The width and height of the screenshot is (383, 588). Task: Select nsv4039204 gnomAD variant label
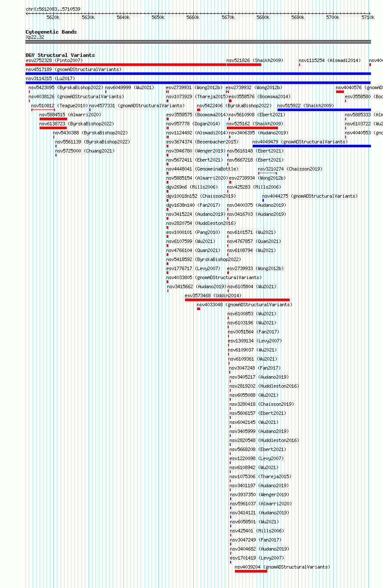[282, 567]
